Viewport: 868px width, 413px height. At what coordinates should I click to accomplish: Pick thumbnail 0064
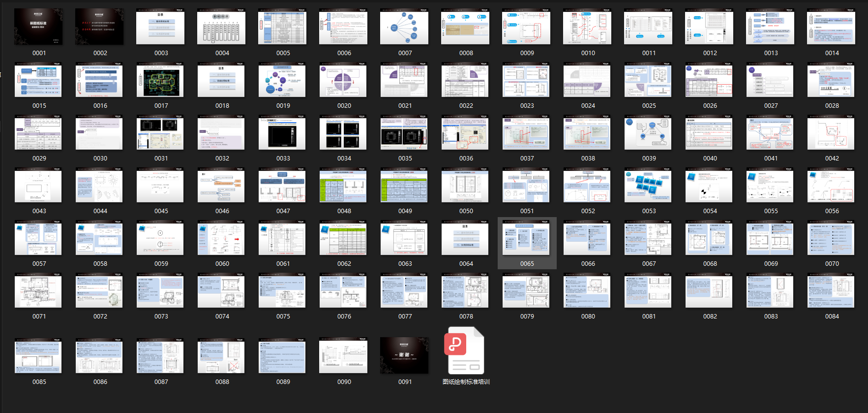pos(465,238)
